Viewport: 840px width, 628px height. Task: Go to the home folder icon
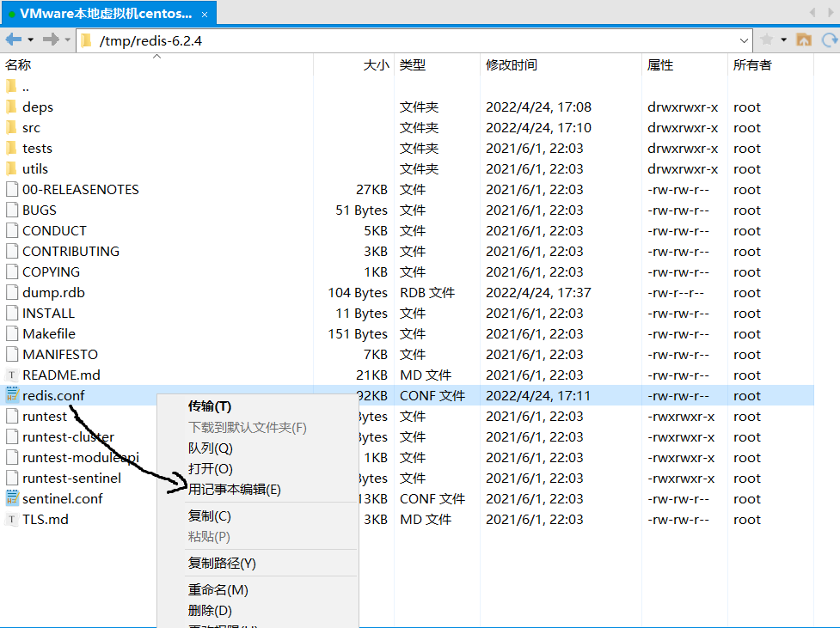point(804,40)
